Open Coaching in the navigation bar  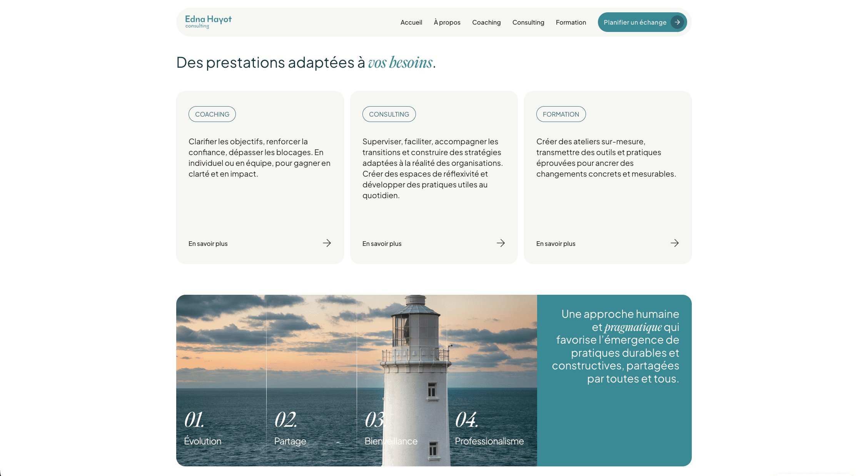[x=486, y=22]
